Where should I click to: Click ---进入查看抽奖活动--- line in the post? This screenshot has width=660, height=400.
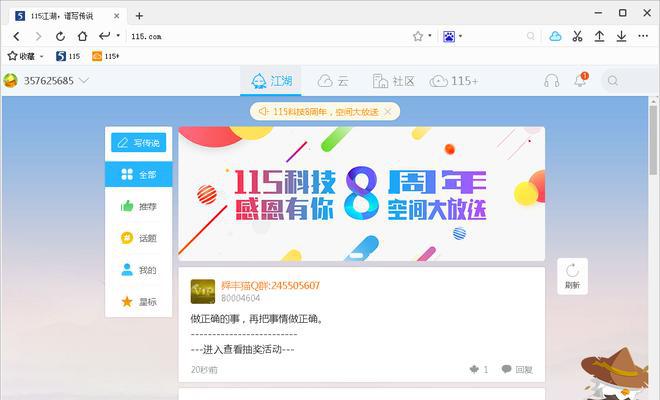tap(242, 349)
